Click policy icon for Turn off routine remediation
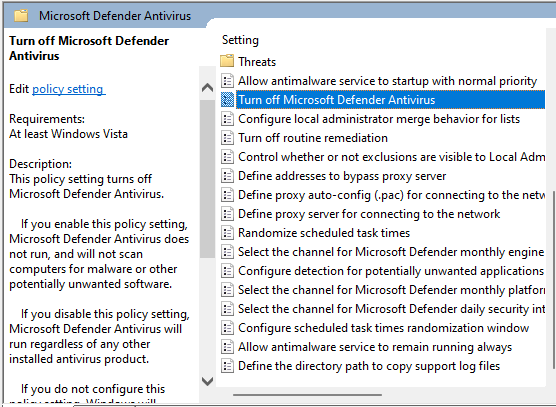The image size is (556, 407). point(227,138)
